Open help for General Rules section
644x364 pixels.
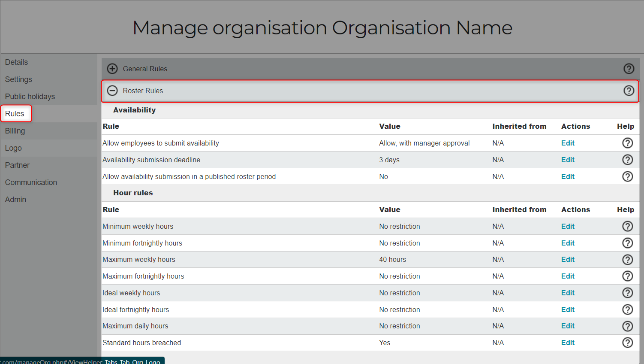[x=629, y=69]
